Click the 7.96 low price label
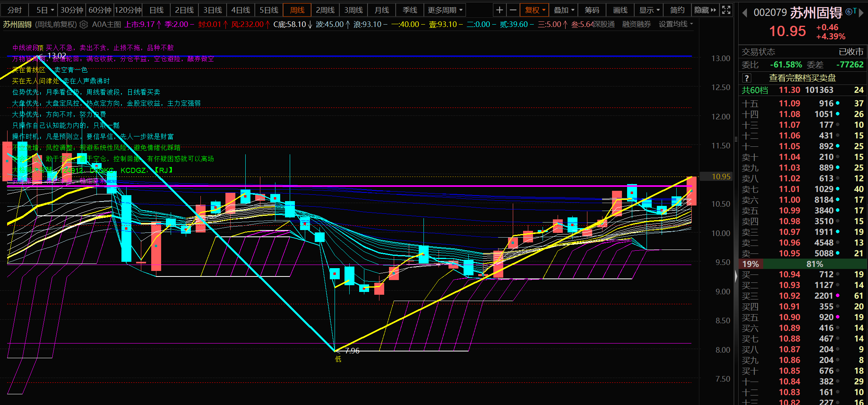The height and width of the screenshot is (405, 868). pyautogui.click(x=352, y=351)
